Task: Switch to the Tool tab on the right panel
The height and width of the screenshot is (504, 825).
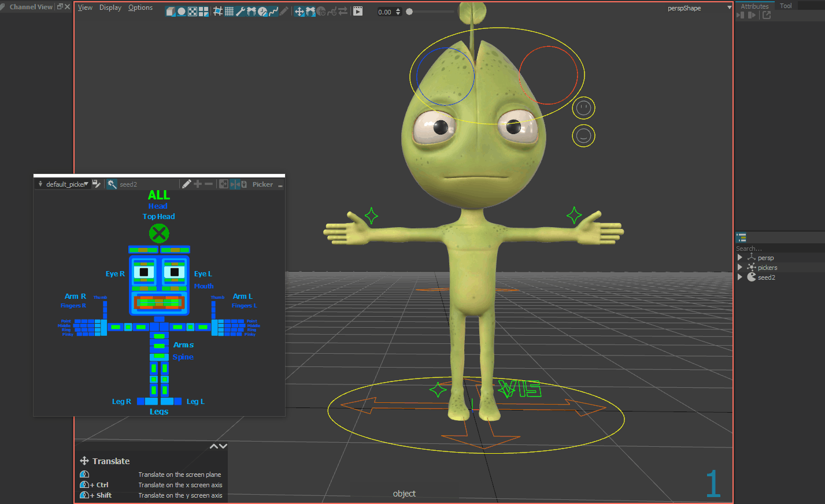Action: point(785,5)
